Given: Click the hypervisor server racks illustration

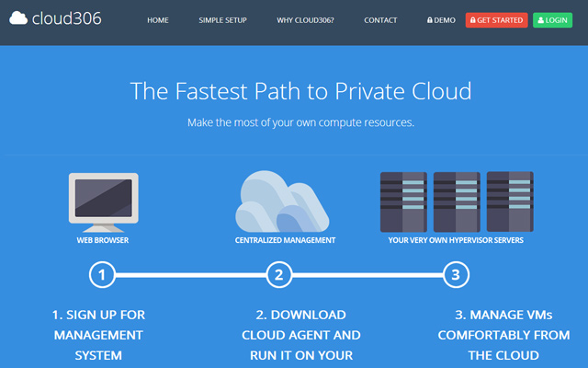Looking at the screenshot, I should 457,202.
